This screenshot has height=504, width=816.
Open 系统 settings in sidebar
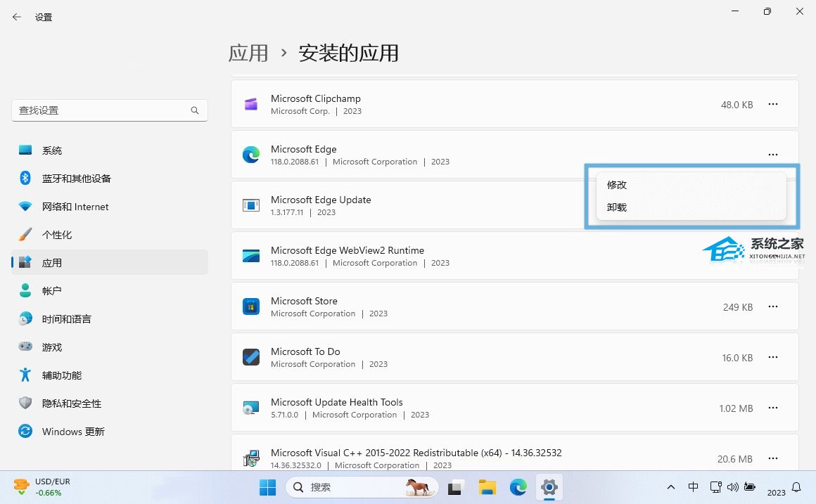[x=52, y=150]
